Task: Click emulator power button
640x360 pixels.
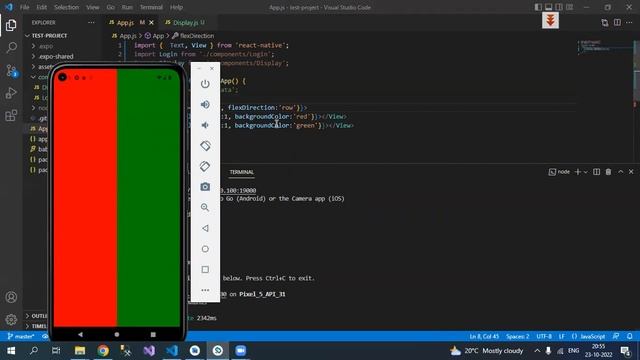Action: pos(205,84)
